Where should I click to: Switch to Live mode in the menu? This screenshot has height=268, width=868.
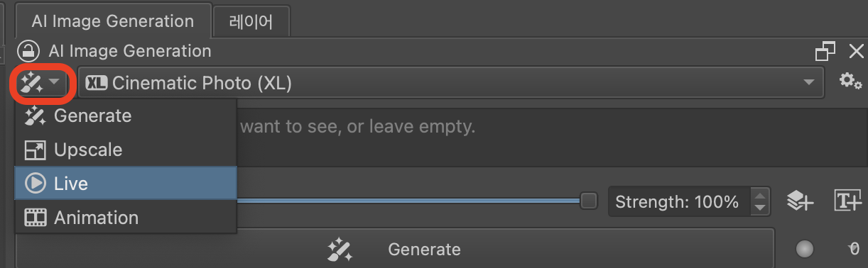coord(125,184)
